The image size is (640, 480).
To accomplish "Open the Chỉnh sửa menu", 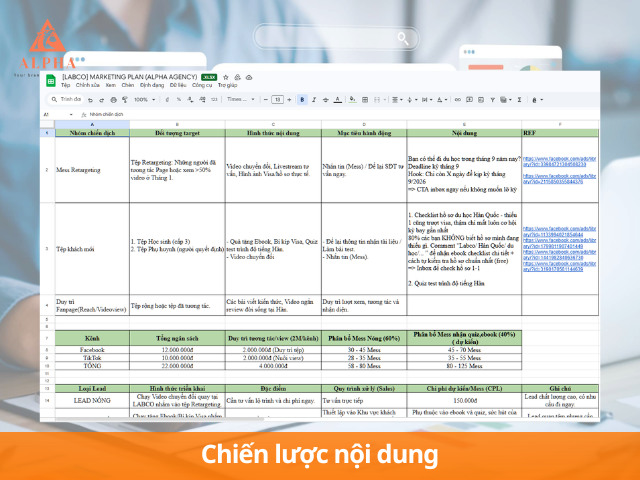I will coord(88,85).
